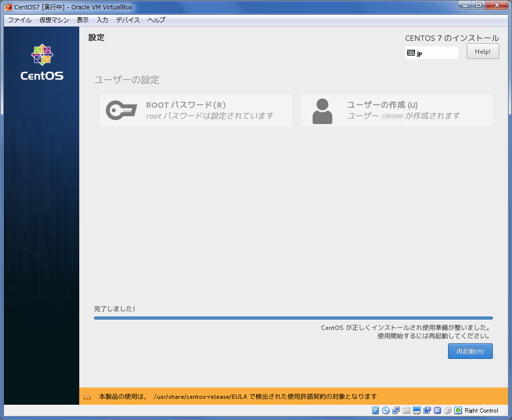The height and width of the screenshot is (420, 512).
Task: Click the CPU virtualization status icon
Action: tap(437, 411)
